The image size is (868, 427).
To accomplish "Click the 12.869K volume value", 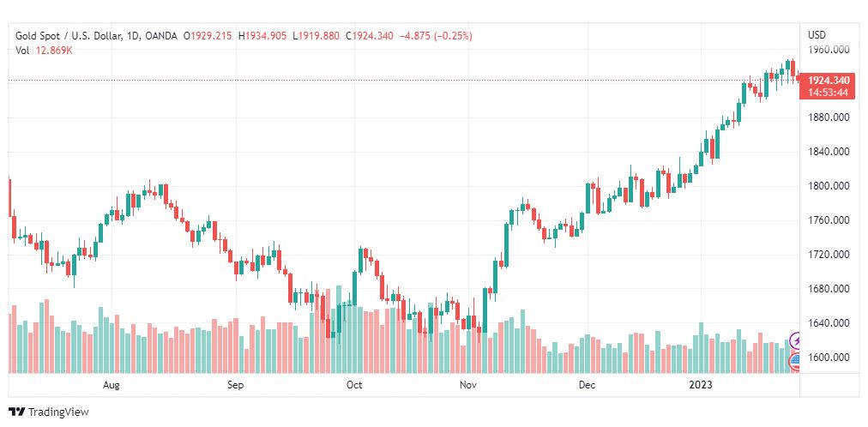I will tap(54, 50).
